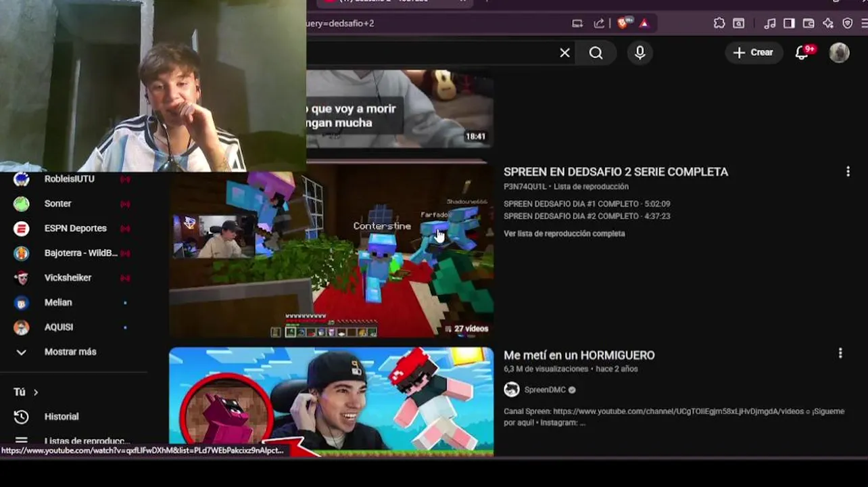Open Leo AI sparkle icon

(828, 23)
